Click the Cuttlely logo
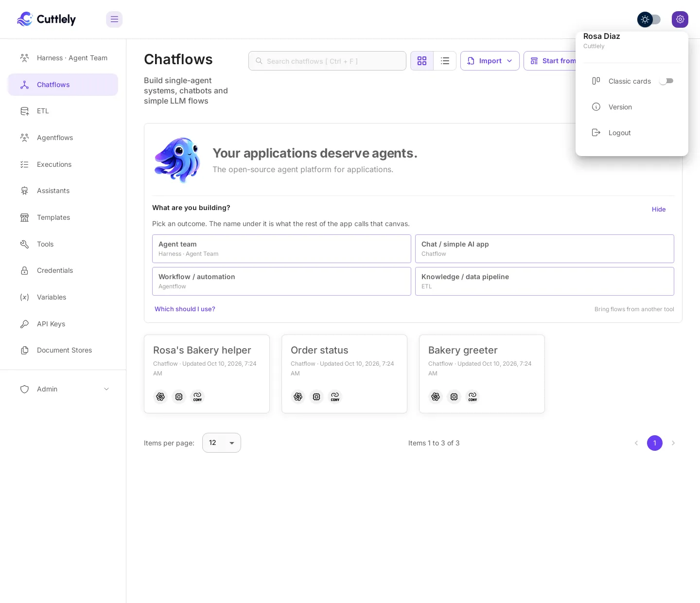This screenshot has width=700, height=603. [x=47, y=19]
